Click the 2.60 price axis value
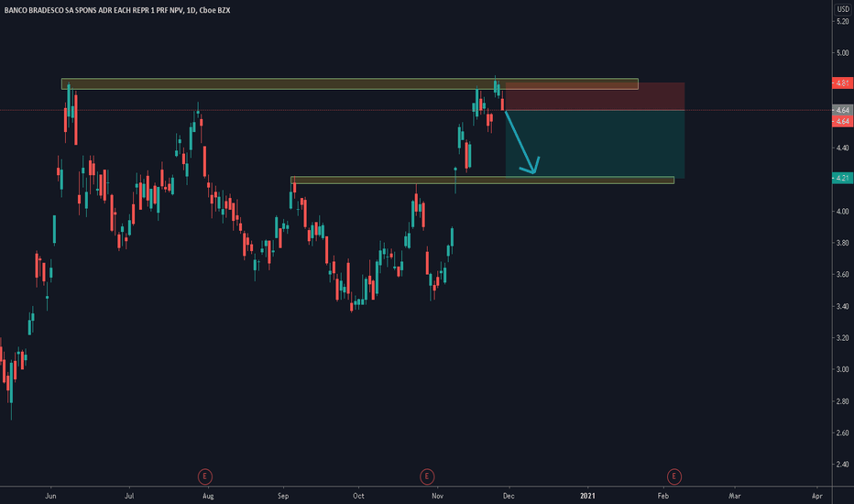854x504 pixels. point(843,433)
